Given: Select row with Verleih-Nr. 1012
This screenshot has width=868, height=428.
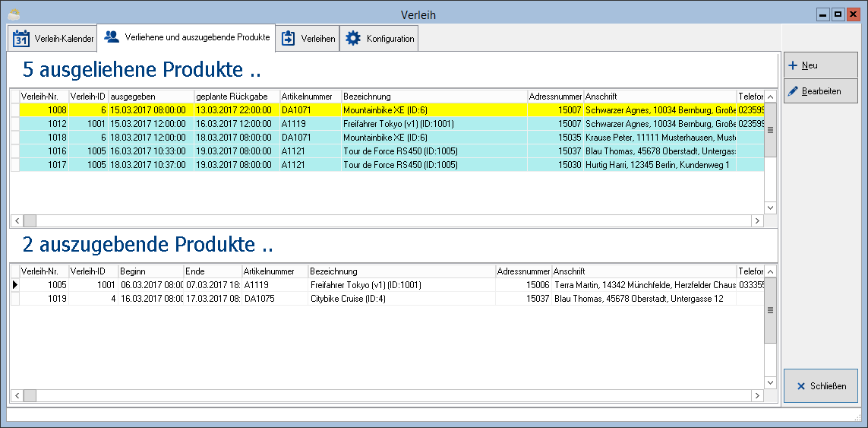Looking at the screenshot, I should 387,124.
